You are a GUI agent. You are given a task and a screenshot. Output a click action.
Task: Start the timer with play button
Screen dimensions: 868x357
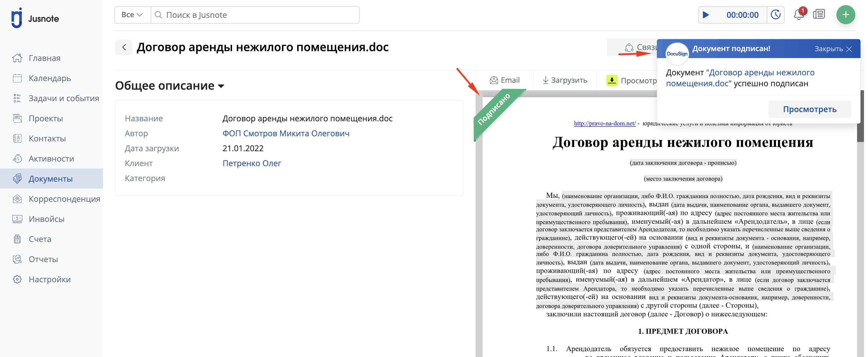pyautogui.click(x=706, y=15)
